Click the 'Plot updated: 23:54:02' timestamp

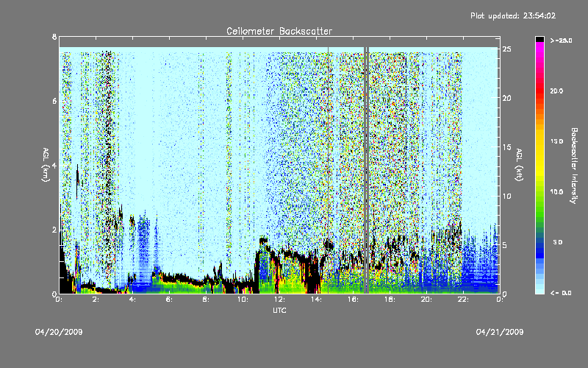pyautogui.click(x=513, y=15)
